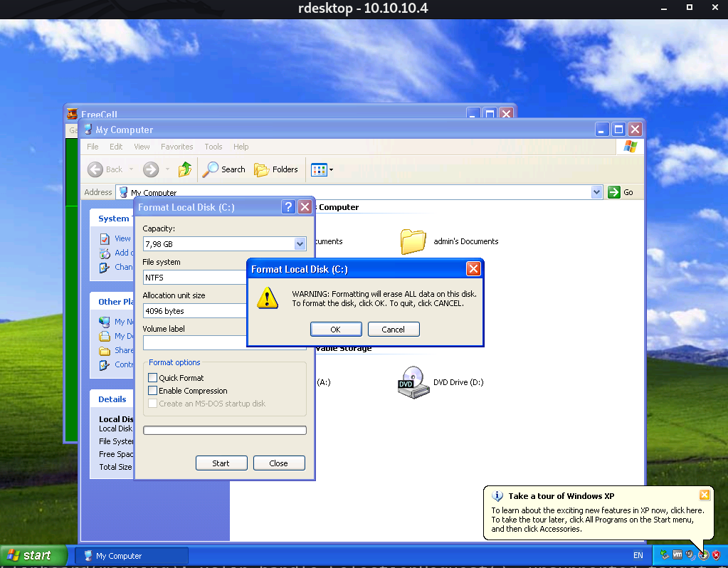Click the Back arrow toolbar button
Screen dimensions: 728x568
point(105,169)
